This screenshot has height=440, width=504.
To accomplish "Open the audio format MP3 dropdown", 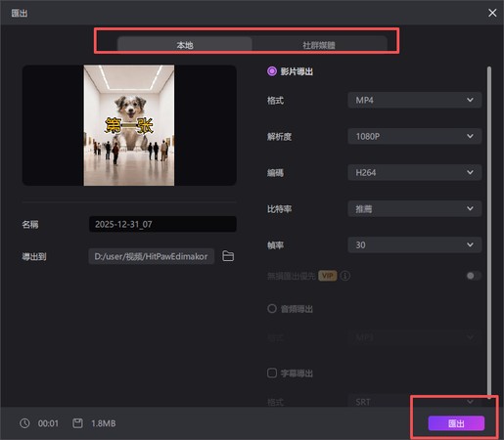I will pos(414,337).
